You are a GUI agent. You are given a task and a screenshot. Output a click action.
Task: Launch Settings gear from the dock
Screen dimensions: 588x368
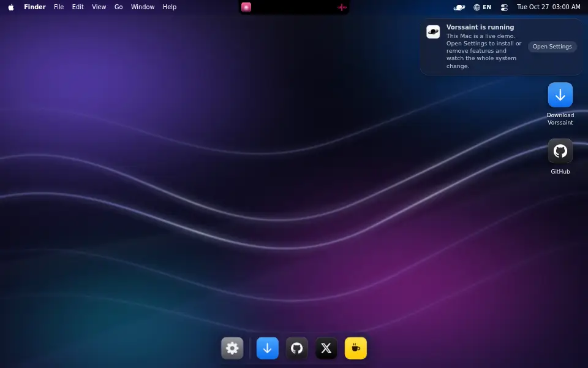click(232, 348)
